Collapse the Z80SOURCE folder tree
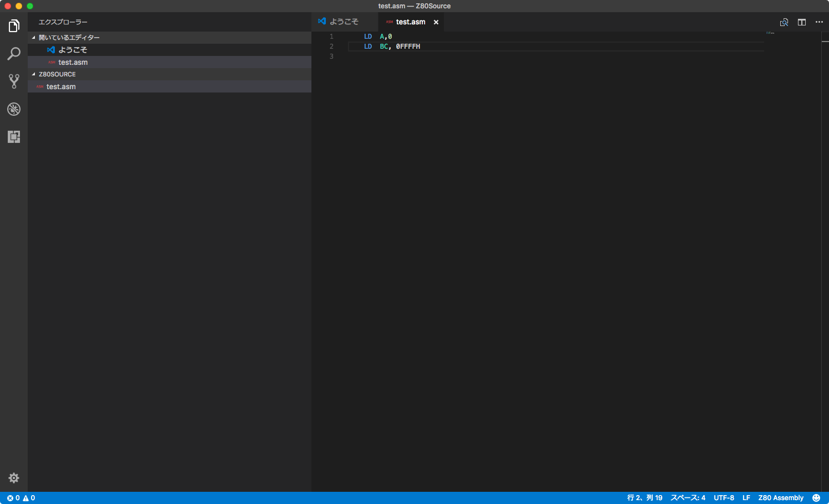 (x=33, y=74)
